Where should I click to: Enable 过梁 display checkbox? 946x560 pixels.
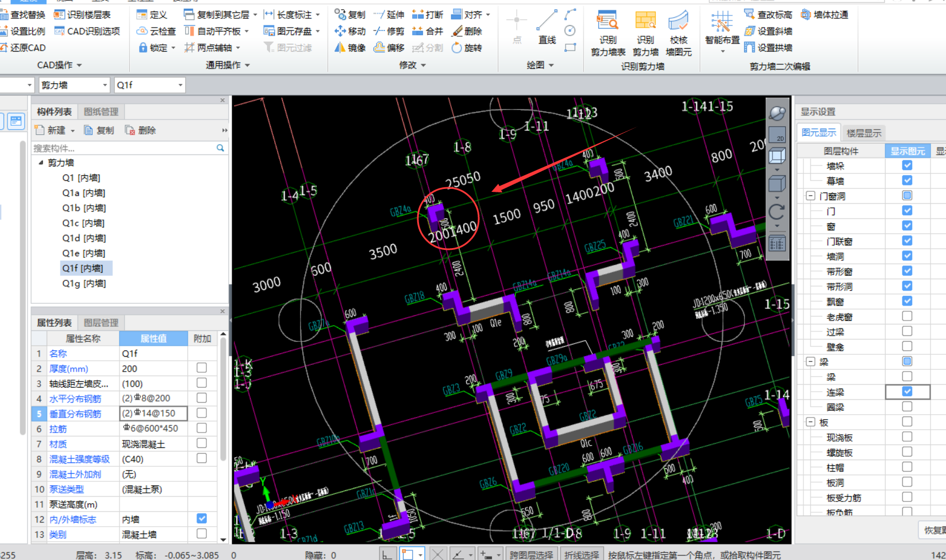coord(907,331)
